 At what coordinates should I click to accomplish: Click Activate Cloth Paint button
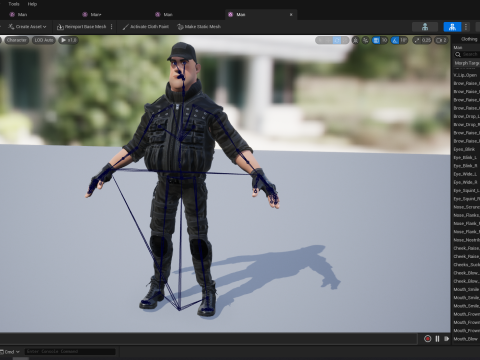click(x=145, y=27)
